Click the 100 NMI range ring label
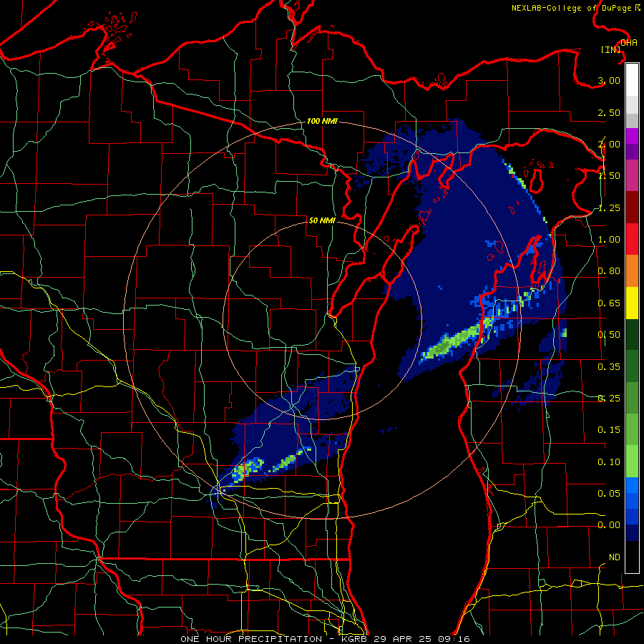Viewport: 644px width, 644px height. point(322,121)
